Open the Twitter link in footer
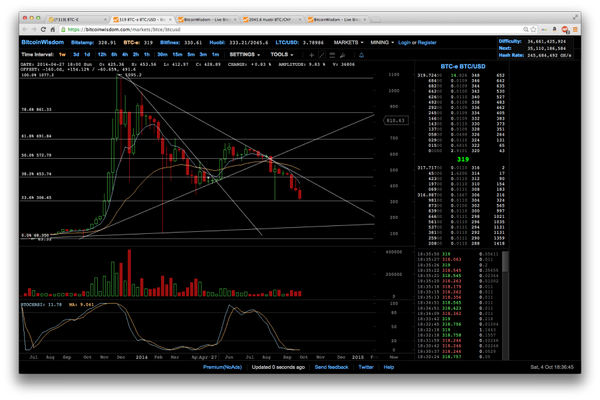600x400 pixels. 366,367
